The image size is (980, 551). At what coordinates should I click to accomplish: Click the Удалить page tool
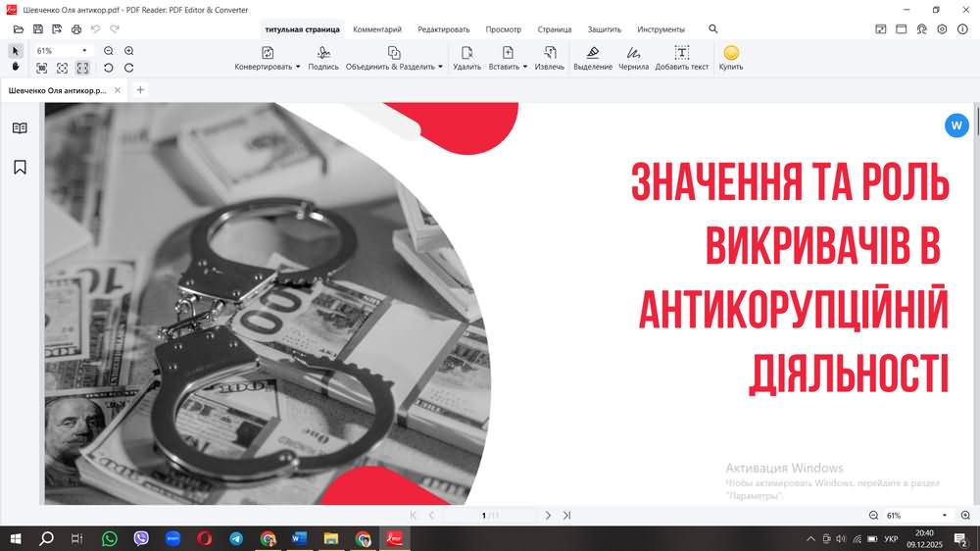tap(466, 58)
